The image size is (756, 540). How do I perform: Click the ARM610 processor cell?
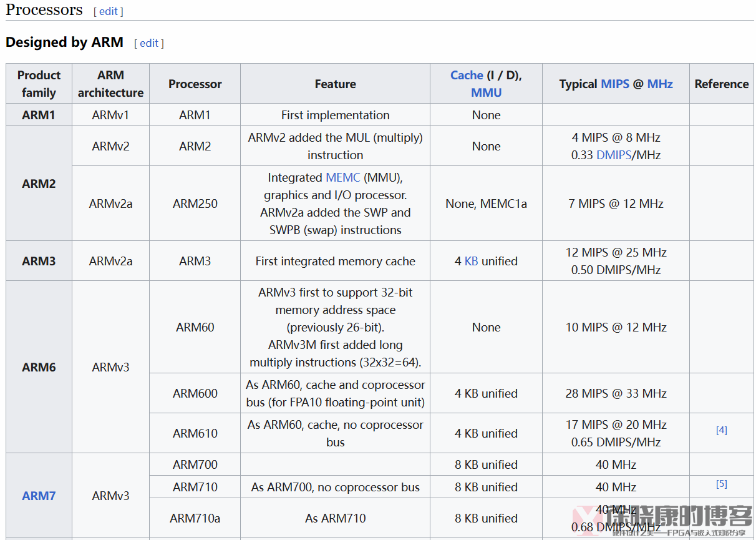pos(195,433)
